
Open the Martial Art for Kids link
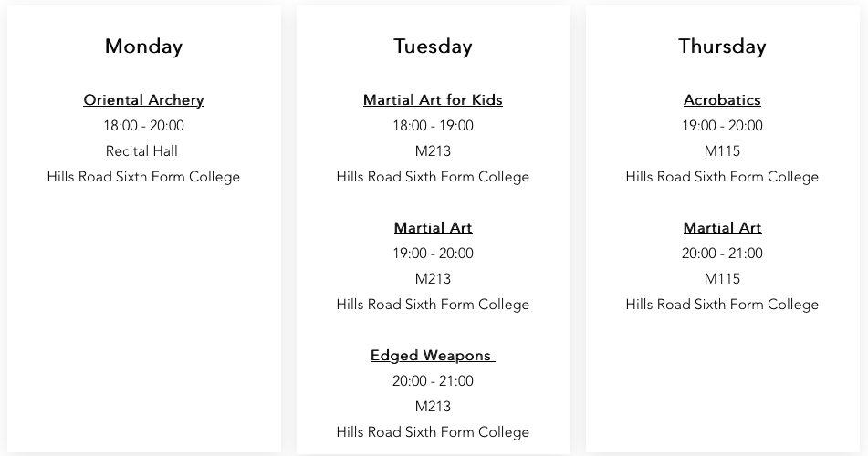(433, 100)
